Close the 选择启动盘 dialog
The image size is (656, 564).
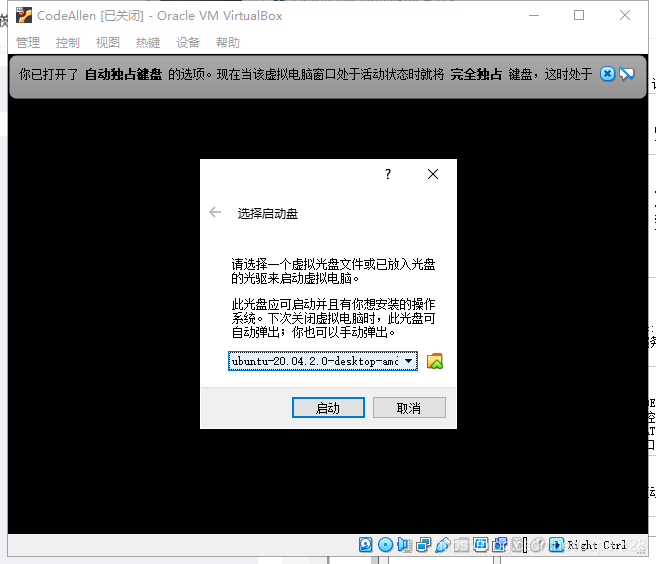[x=433, y=174]
